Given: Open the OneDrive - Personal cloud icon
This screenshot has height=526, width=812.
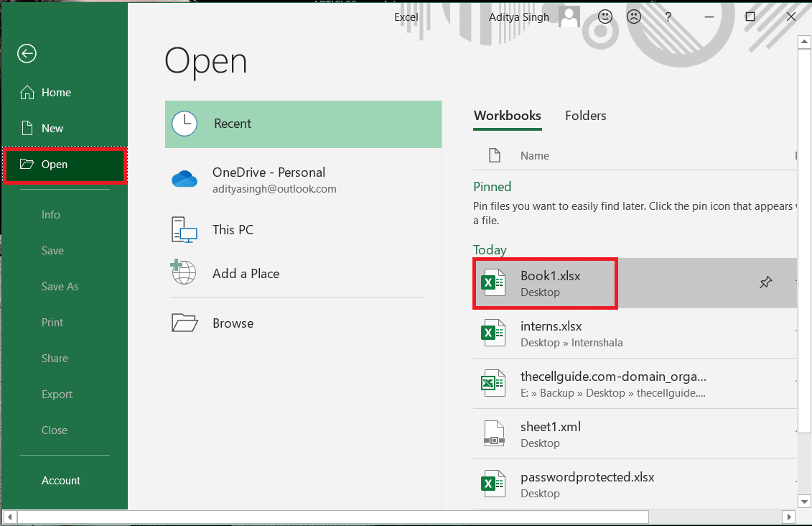Looking at the screenshot, I should [x=185, y=179].
